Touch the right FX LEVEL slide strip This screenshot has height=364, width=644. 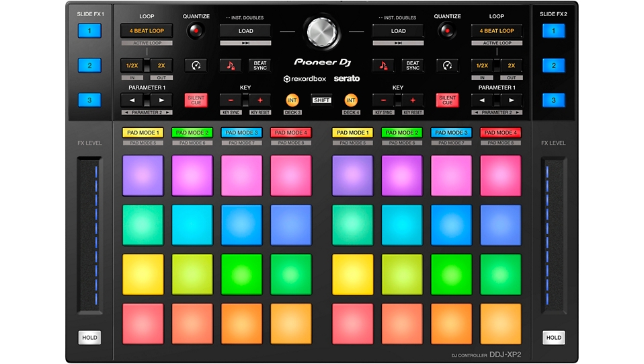(554, 235)
